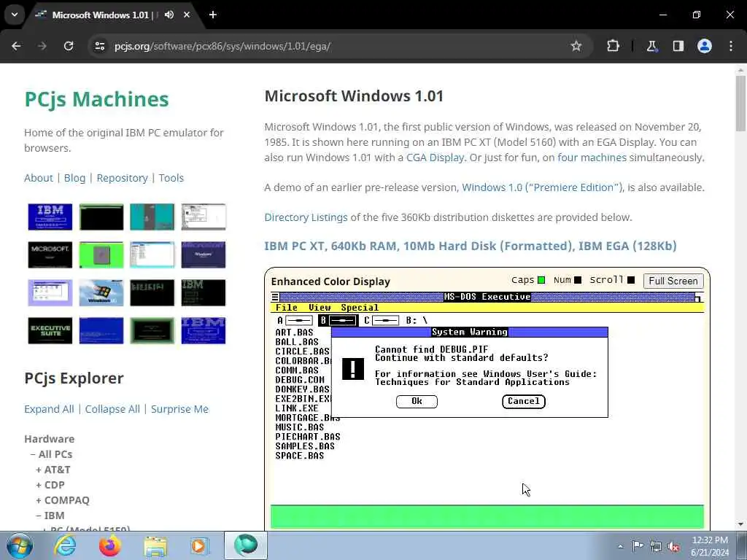Click the address bar URL

(x=222, y=46)
